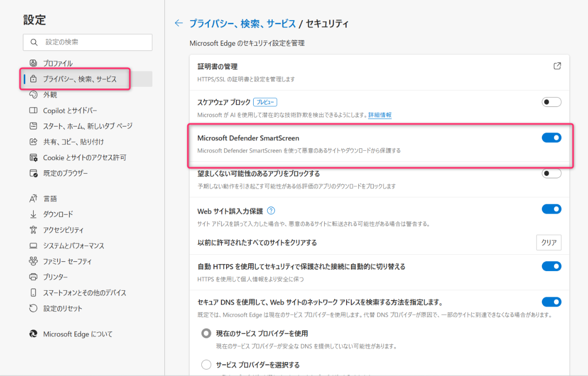This screenshot has width=588, height=376.
Task: Enable 望ましくない可能性のあるアプリをブロックする toggle
Action: 552,174
